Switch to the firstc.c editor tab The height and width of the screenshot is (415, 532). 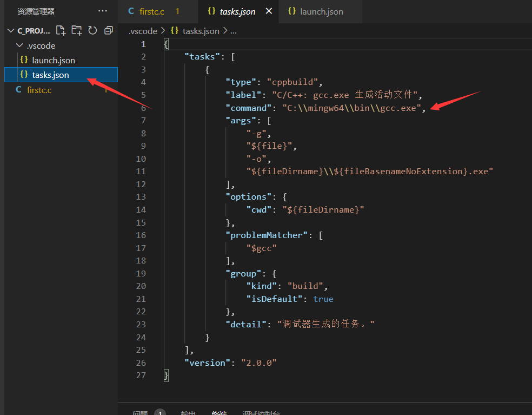158,11
